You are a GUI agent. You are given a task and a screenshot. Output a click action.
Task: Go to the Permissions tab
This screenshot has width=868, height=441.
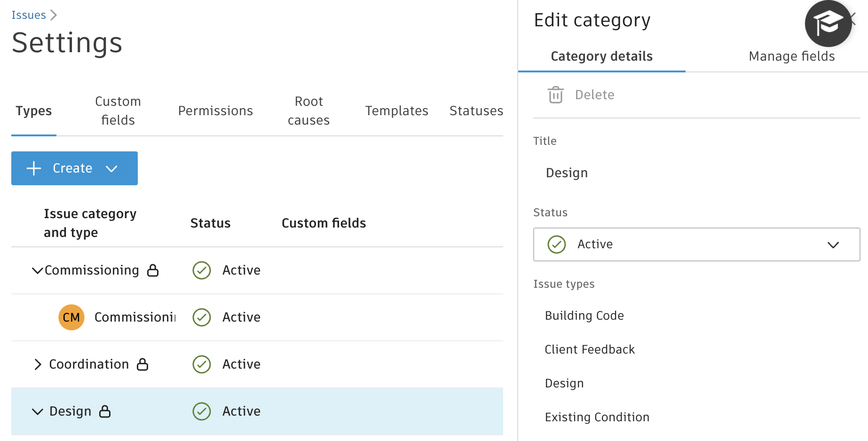(x=215, y=111)
